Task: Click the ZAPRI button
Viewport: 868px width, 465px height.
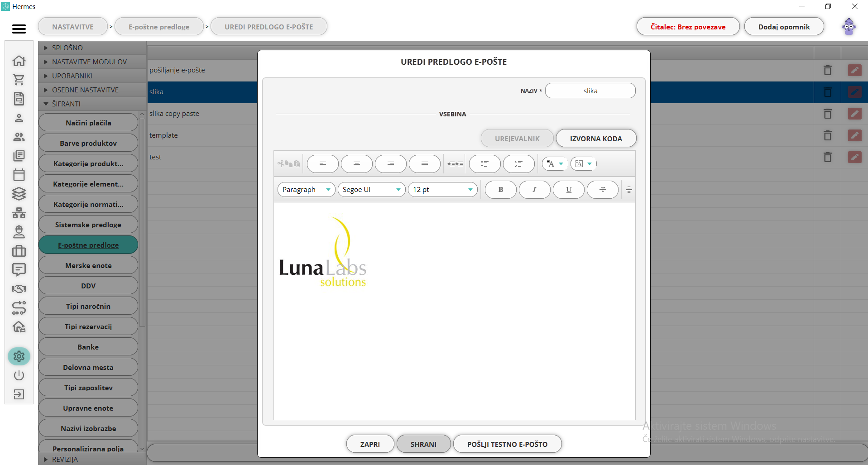Action: 370,444
